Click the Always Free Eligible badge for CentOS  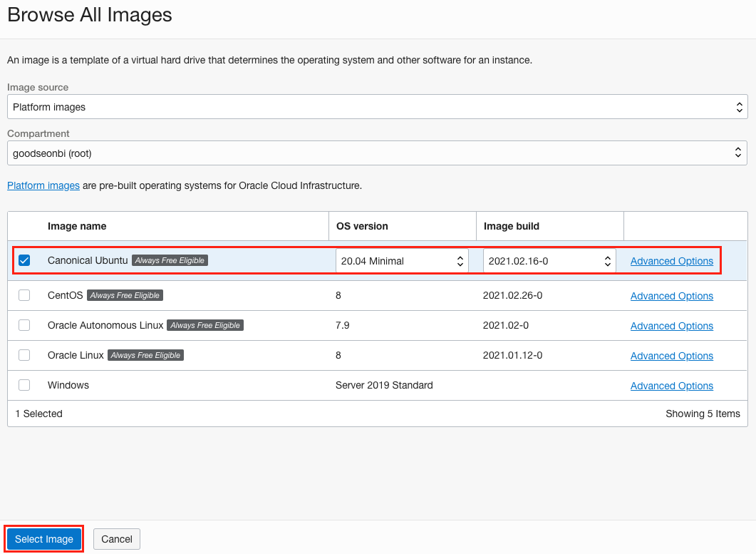(125, 295)
